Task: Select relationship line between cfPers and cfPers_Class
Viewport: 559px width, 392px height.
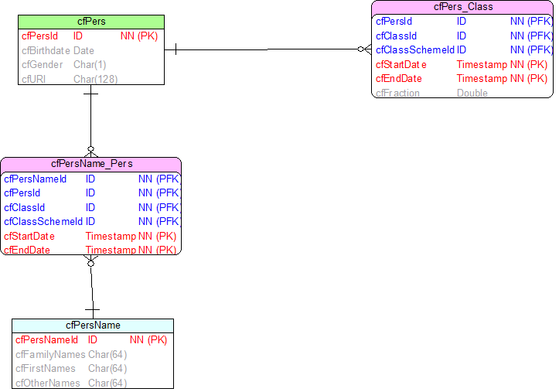Action: 268,49
